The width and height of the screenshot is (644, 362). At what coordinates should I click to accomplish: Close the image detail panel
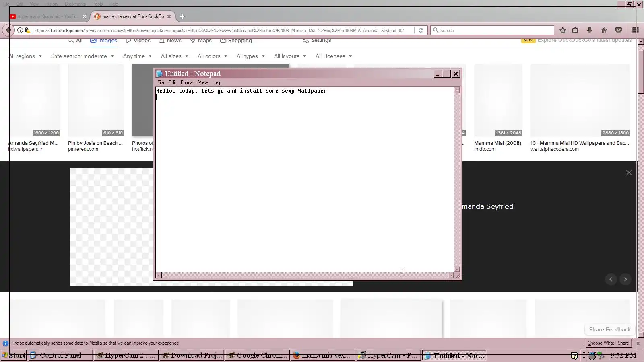pyautogui.click(x=629, y=173)
